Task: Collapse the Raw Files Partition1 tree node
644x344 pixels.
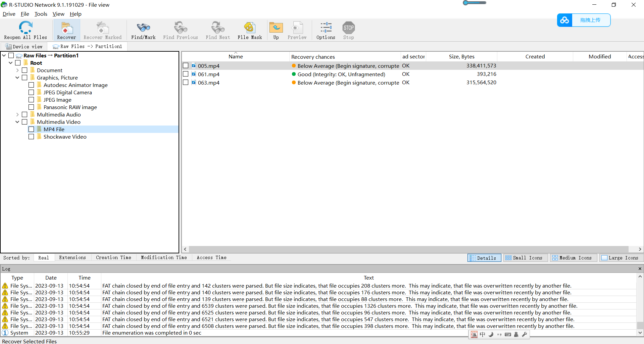Action: (x=4, y=55)
